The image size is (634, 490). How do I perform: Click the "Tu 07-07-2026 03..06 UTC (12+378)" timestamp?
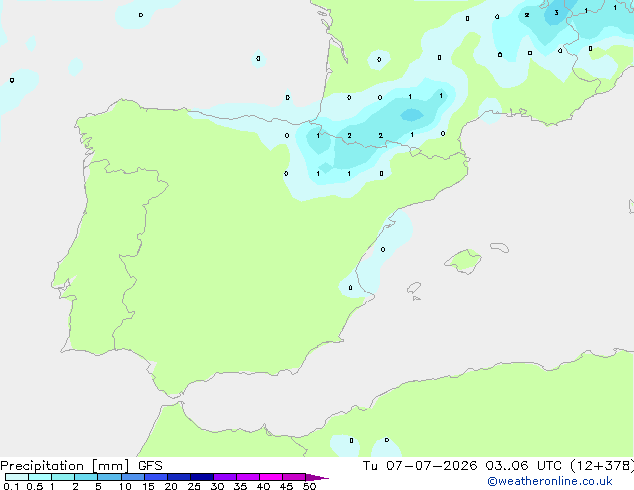[x=498, y=466]
